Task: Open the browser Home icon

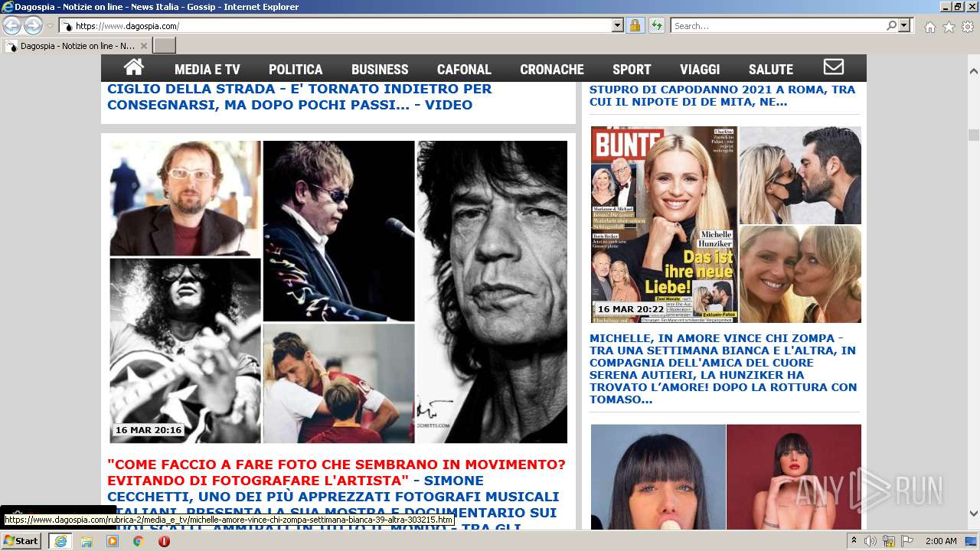Action: (929, 27)
